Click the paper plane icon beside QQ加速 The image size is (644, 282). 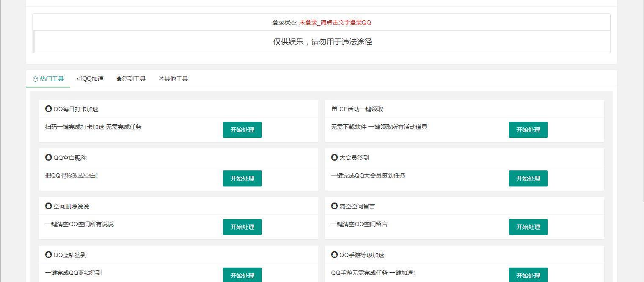(x=79, y=78)
